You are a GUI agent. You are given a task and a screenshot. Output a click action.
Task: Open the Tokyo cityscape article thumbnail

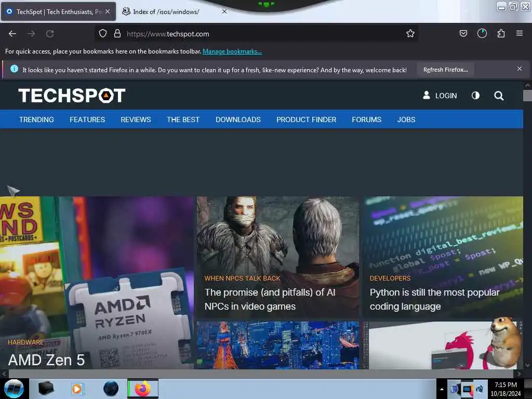(x=277, y=345)
